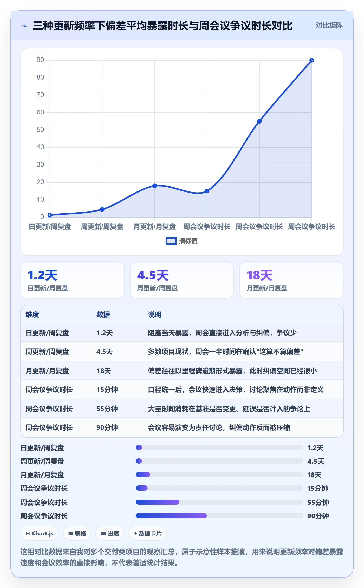
Task: Click the progress bar labeled 55分钟
Action: [x=219, y=502]
